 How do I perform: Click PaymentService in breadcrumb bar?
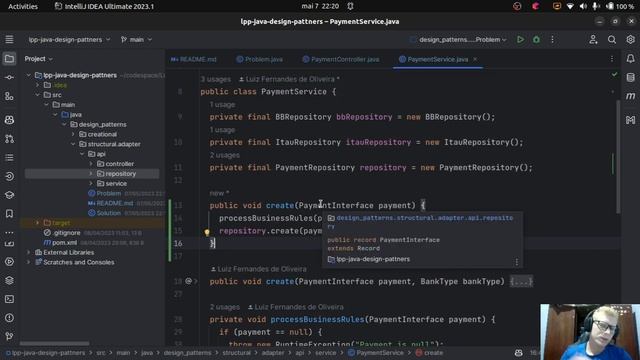point(376,353)
